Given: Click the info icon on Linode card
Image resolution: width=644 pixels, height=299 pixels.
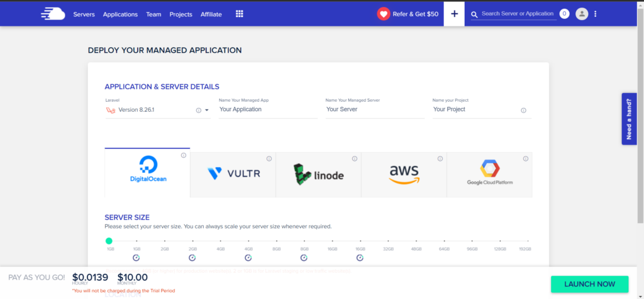Looking at the screenshot, I should click(355, 159).
